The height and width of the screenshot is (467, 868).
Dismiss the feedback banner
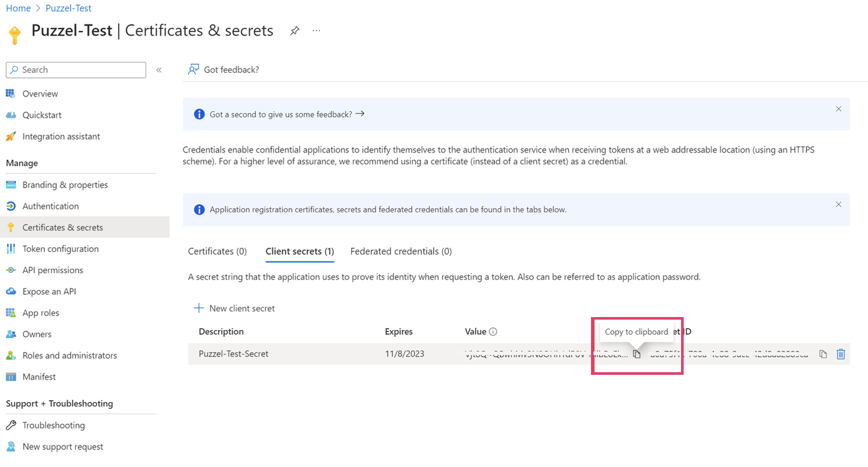tap(839, 109)
